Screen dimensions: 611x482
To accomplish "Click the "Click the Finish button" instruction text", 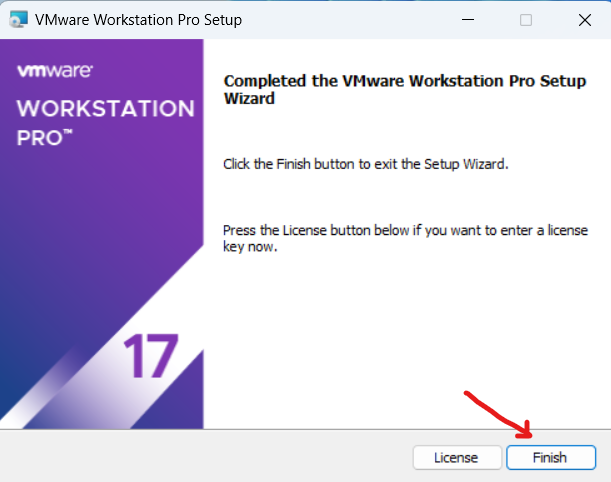I will [365, 163].
